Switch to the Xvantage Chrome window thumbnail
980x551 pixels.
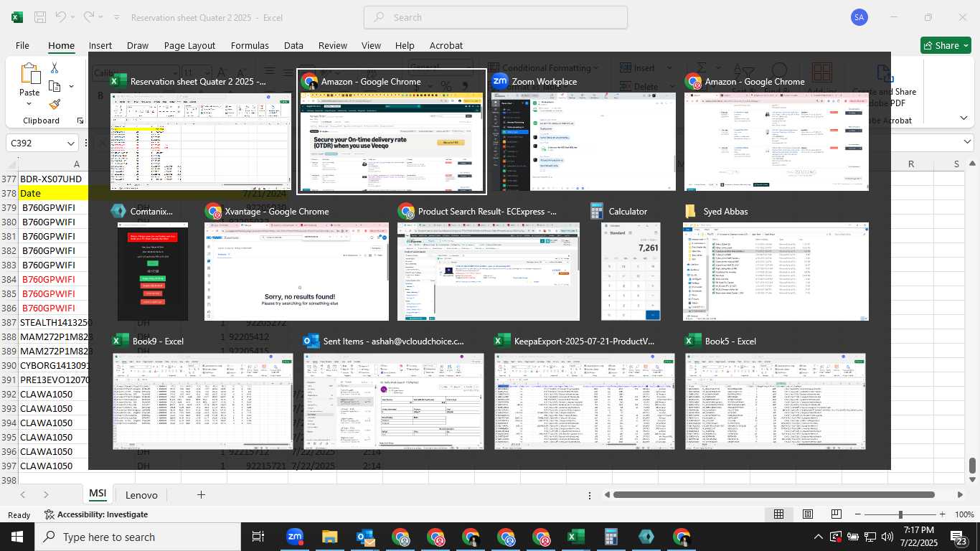pyautogui.click(x=296, y=262)
